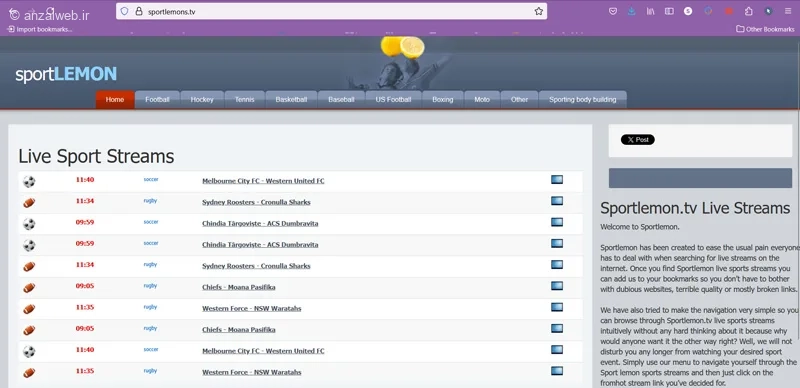Image resolution: width=800 pixels, height=388 pixels.
Task: Switch to the Hockey tab
Action: click(x=202, y=100)
